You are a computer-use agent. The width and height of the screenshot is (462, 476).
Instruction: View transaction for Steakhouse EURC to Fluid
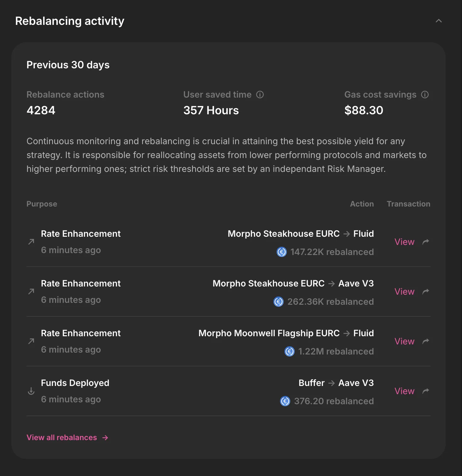pyautogui.click(x=404, y=242)
